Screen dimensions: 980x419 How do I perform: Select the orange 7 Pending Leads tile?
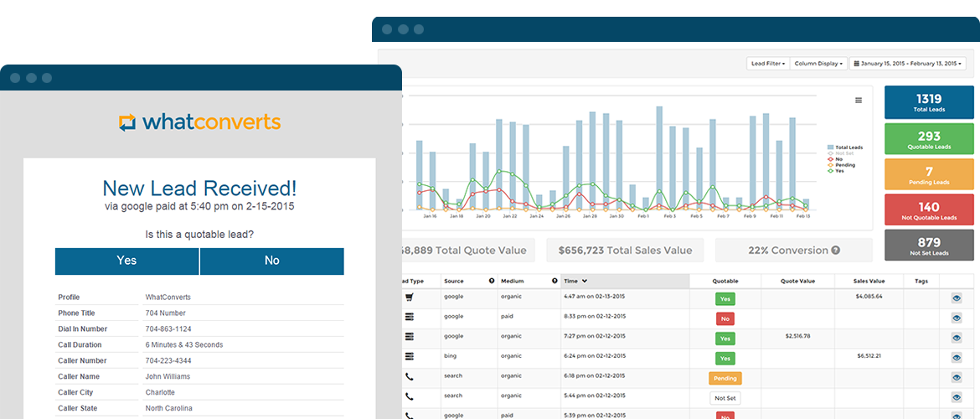[x=929, y=174]
